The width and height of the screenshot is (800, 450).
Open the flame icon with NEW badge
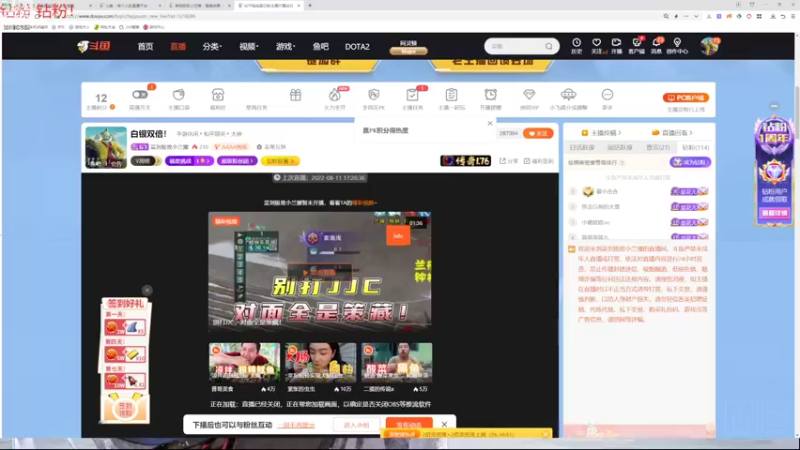(335, 95)
